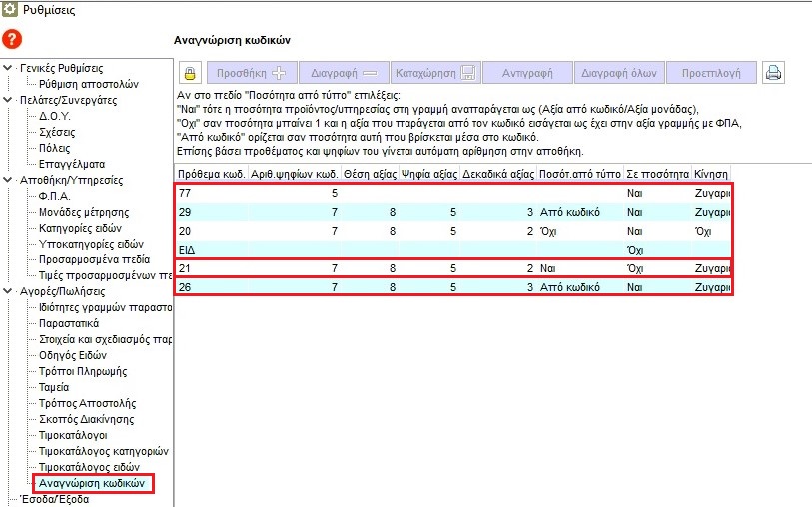Open Προσαρμοσμένα πεδία tree item
The height and width of the screenshot is (507, 812).
tap(94, 259)
